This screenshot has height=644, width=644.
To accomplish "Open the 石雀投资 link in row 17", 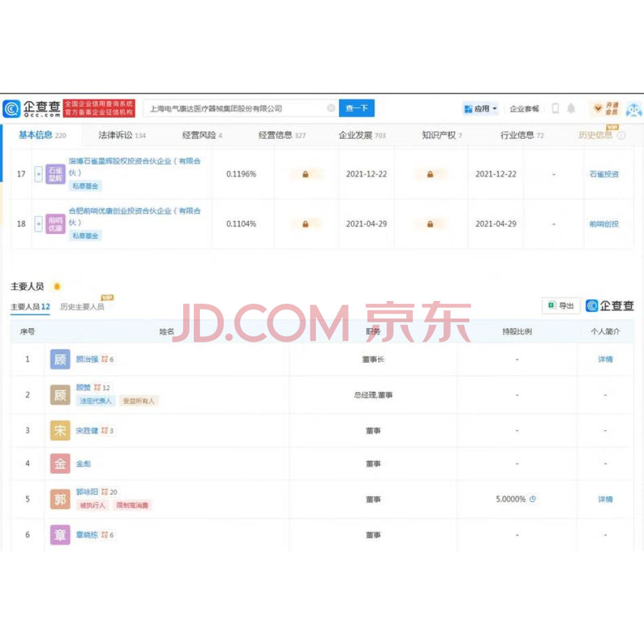I will (x=604, y=174).
